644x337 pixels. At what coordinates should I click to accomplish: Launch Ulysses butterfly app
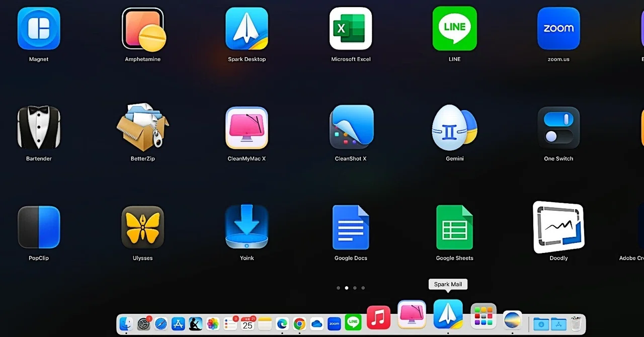[x=143, y=227]
